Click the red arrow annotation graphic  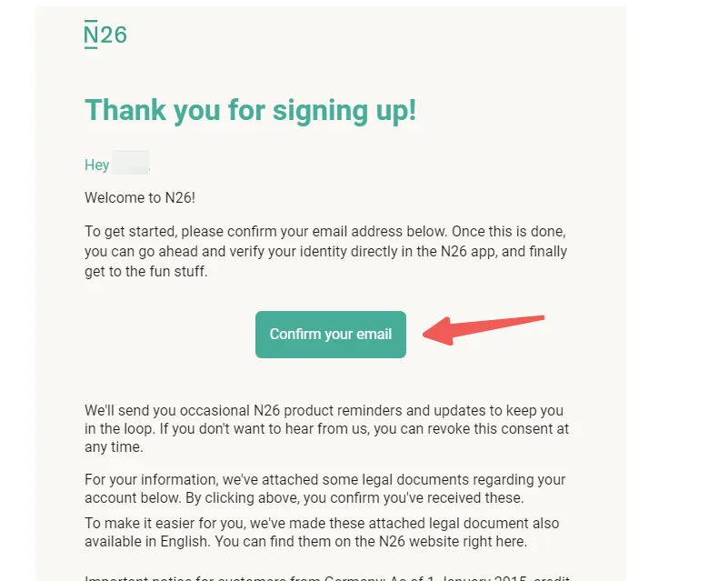pos(484,329)
